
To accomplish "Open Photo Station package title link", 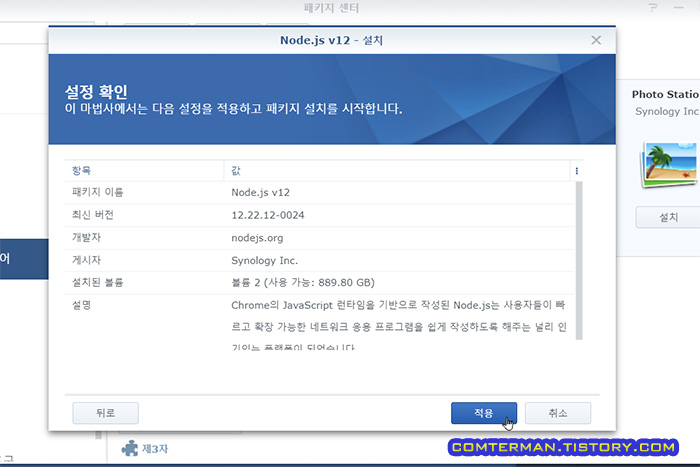I will (x=665, y=94).
